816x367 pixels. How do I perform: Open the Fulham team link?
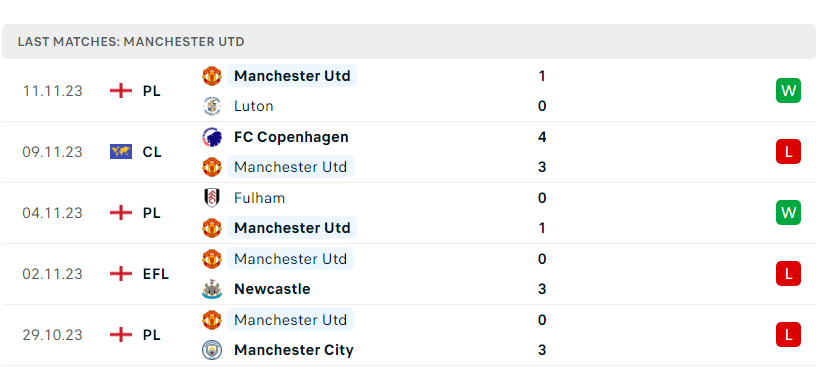click(260, 198)
